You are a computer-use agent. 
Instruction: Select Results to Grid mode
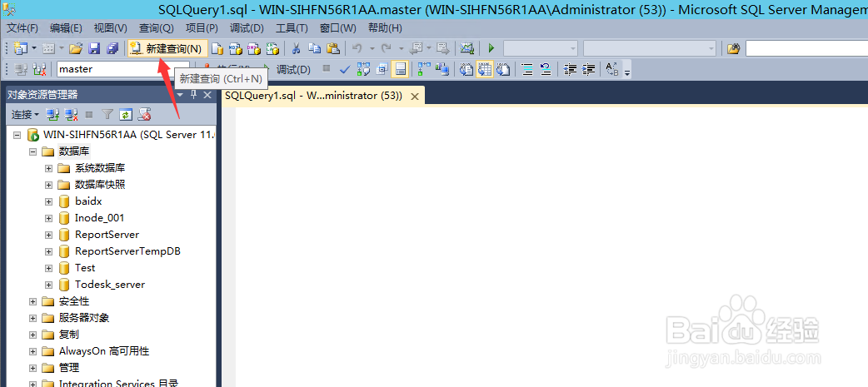(485, 69)
